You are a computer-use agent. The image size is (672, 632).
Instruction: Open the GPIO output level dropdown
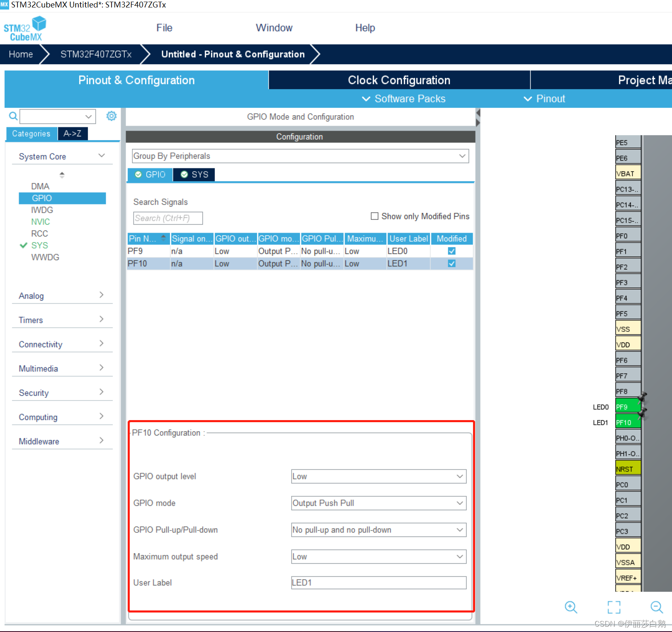tap(378, 476)
